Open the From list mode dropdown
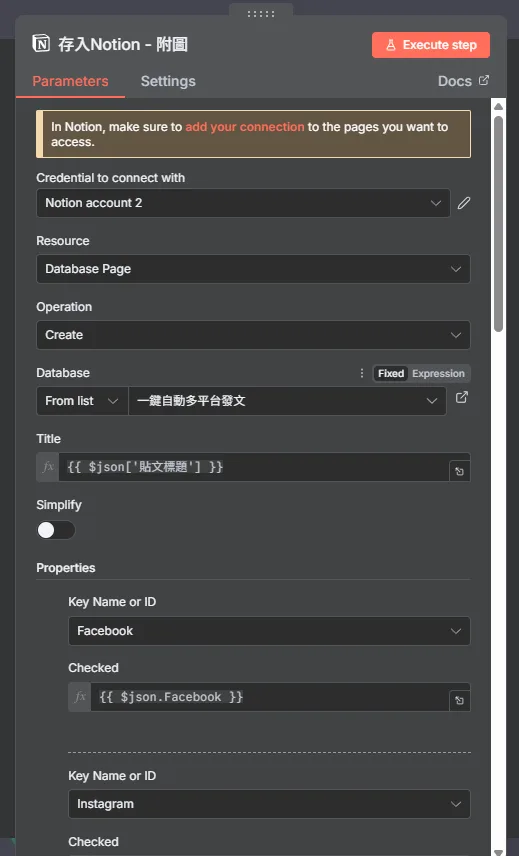519x856 pixels. pos(82,401)
